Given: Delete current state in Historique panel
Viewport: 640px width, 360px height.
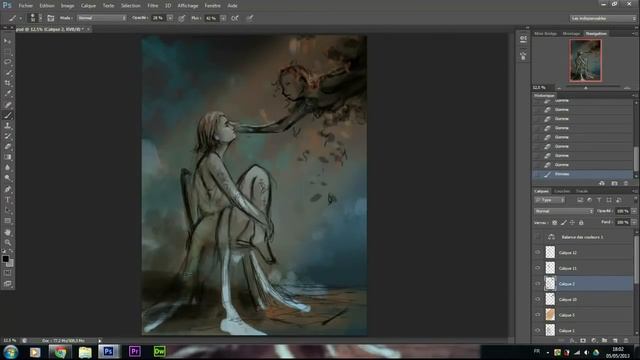Looking at the screenshot, I should click(626, 183).
